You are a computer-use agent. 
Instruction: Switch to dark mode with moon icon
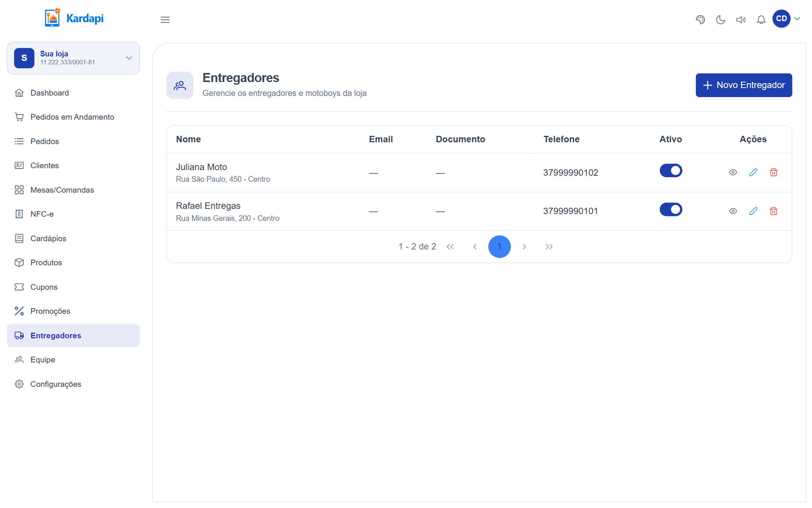[720, 20]
